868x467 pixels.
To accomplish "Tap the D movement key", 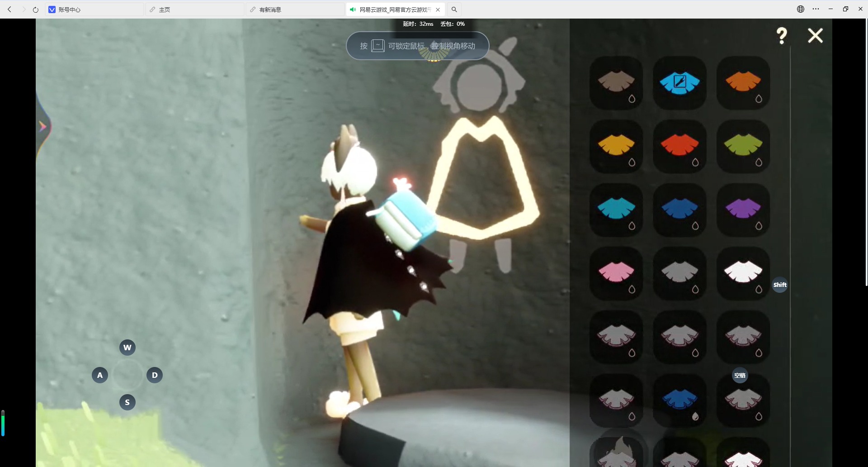I will (155, 375).
